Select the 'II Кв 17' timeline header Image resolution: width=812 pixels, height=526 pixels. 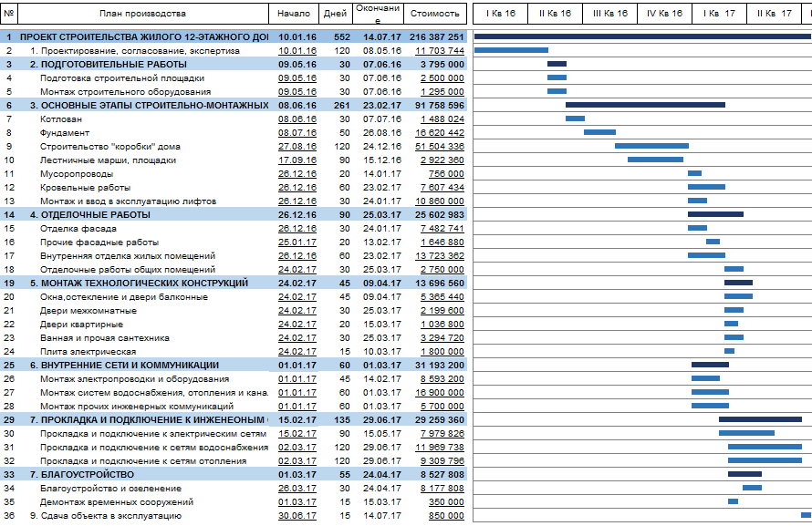coord(775,14)
